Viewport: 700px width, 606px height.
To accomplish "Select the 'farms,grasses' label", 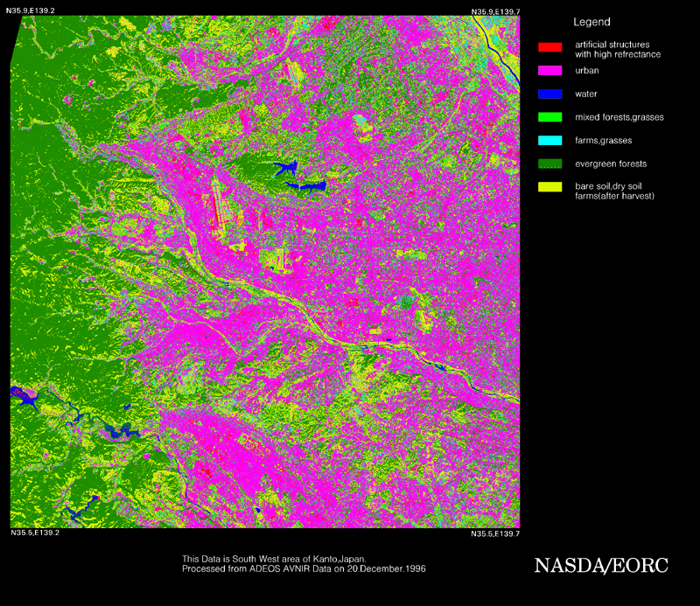I will tap(603, 140).
